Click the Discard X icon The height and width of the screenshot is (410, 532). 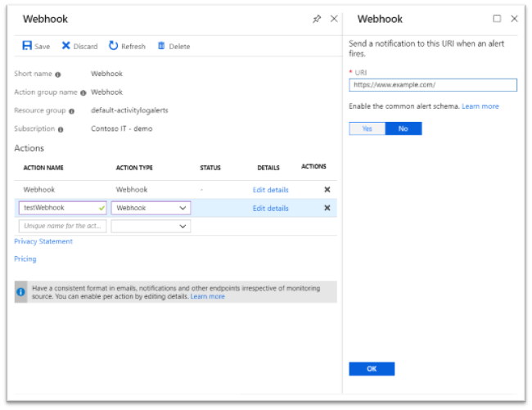click(66, 46)
